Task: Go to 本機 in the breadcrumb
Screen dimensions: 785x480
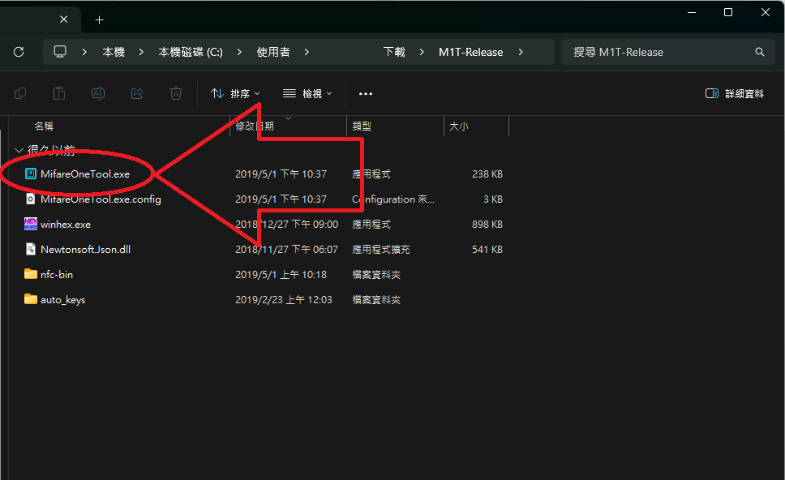Action: tap(114, 52)
